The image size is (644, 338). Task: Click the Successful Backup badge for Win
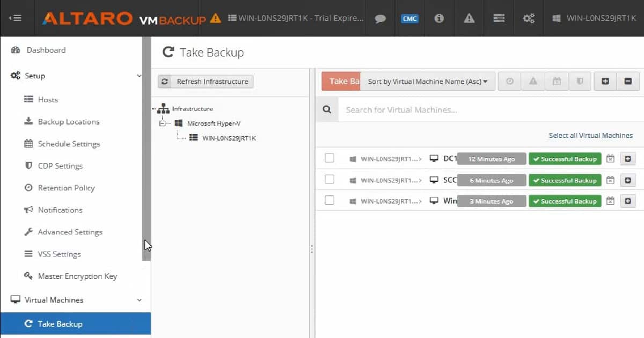pos(565,201)
